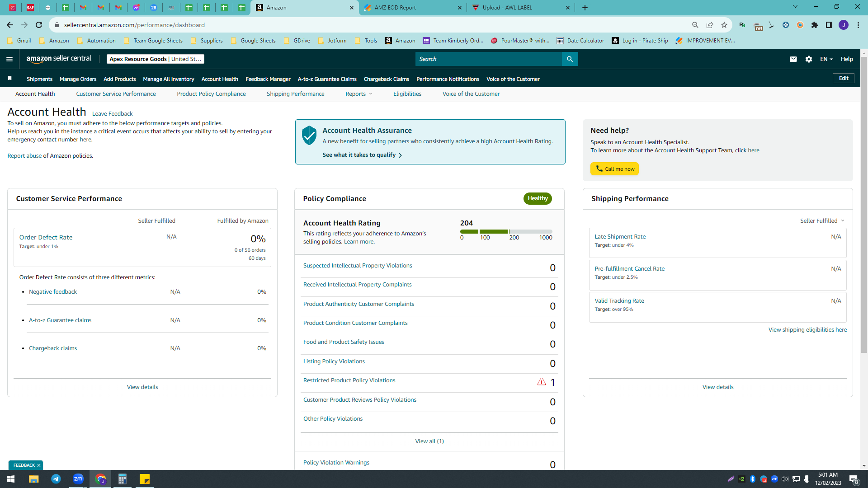
Task: Select the Product Policy Compliance tab
Action: click(x=211, y=94)
